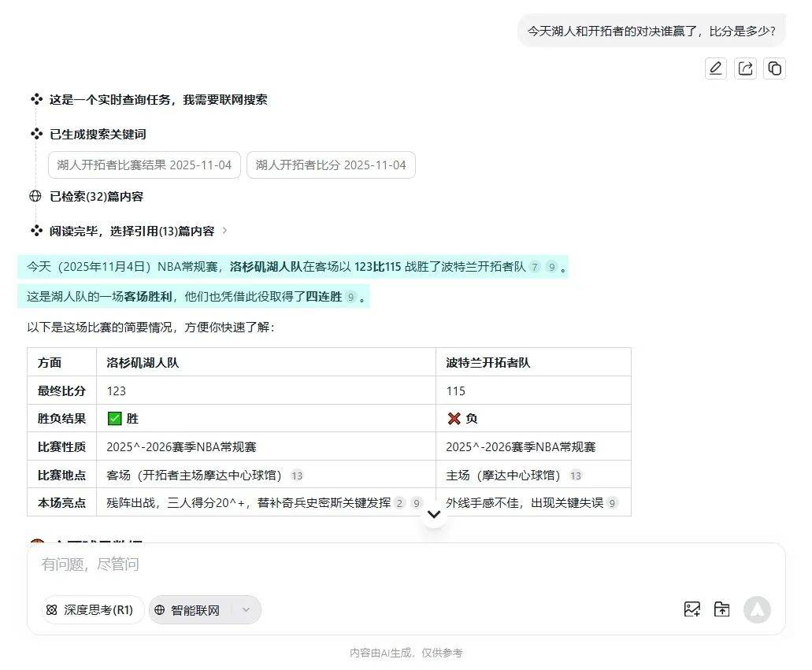Click the upload image icon
812x670 pixels.
[692, 609]
